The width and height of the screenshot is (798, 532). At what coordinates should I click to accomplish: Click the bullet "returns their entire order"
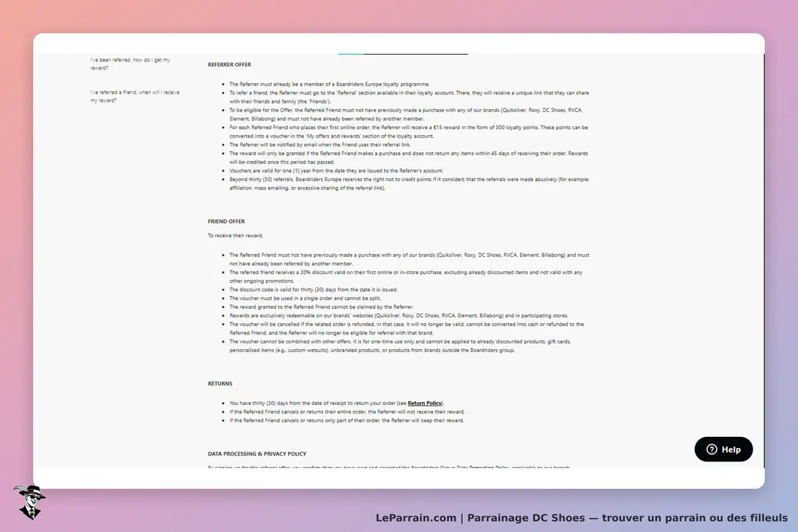click(x=347, y=412)
